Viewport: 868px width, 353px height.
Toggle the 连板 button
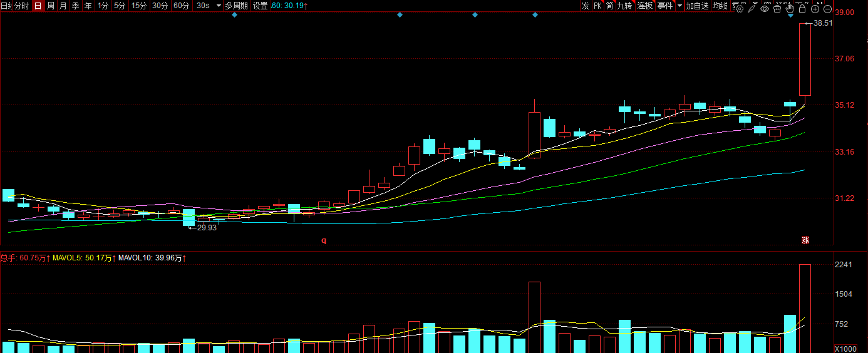[645, 6]
